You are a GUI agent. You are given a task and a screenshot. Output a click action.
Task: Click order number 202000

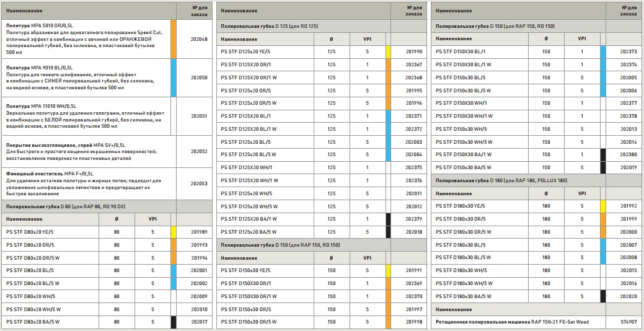click(x=629, y=232)
